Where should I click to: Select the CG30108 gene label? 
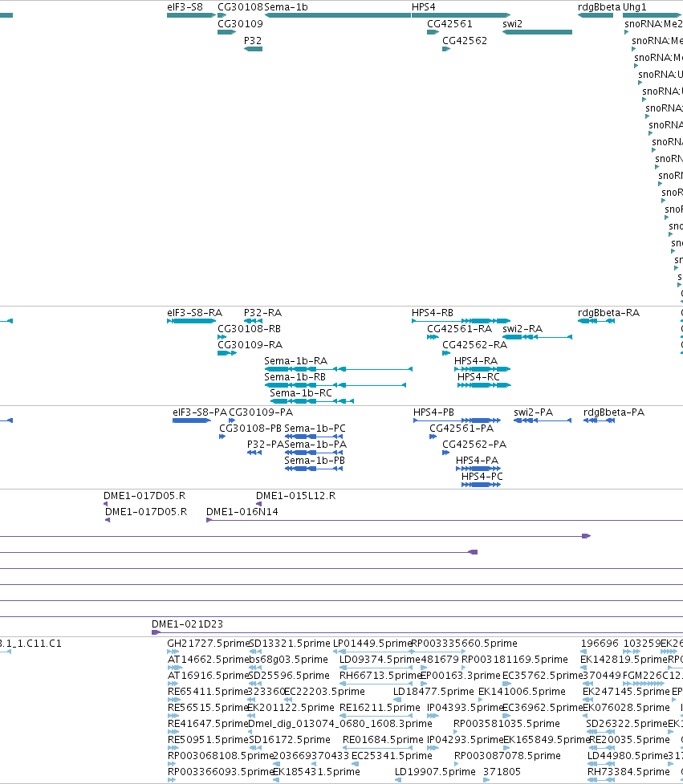[x=240, y=7]
